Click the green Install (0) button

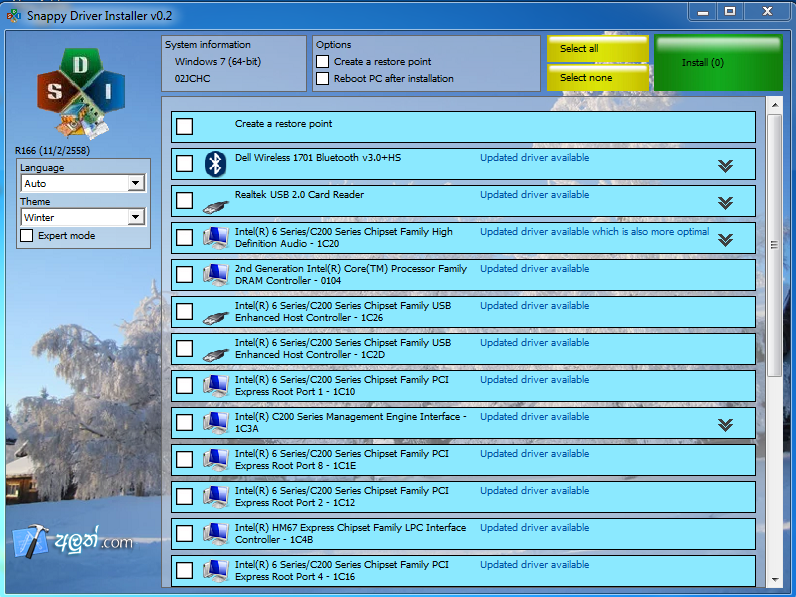pos(718,63)
